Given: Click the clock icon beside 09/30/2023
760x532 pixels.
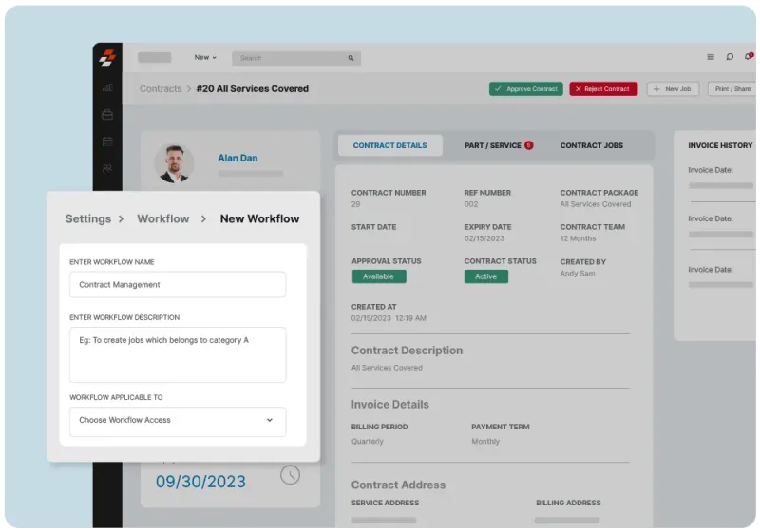Looking at the screenshot, I should (290, 474).
